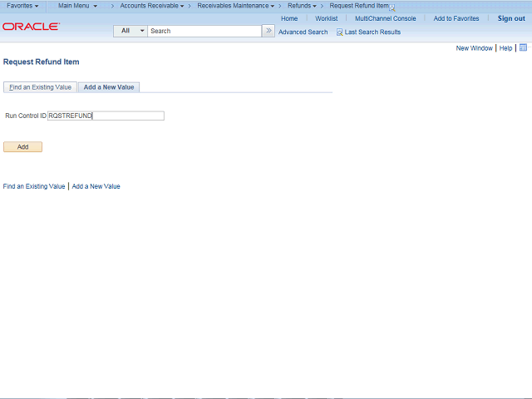Click the Run Control ID label
The height and width of the screenshot is (399, 532).
[26, 116]
